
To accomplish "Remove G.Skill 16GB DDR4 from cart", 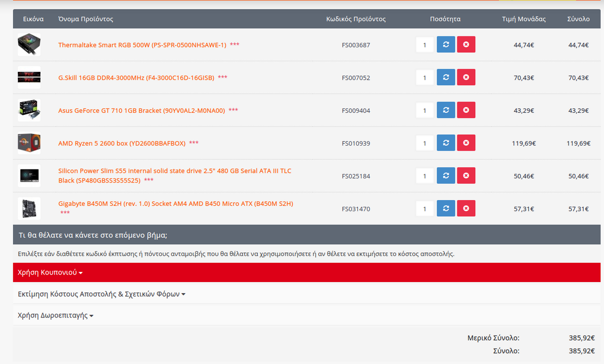I will coord(466,77).
